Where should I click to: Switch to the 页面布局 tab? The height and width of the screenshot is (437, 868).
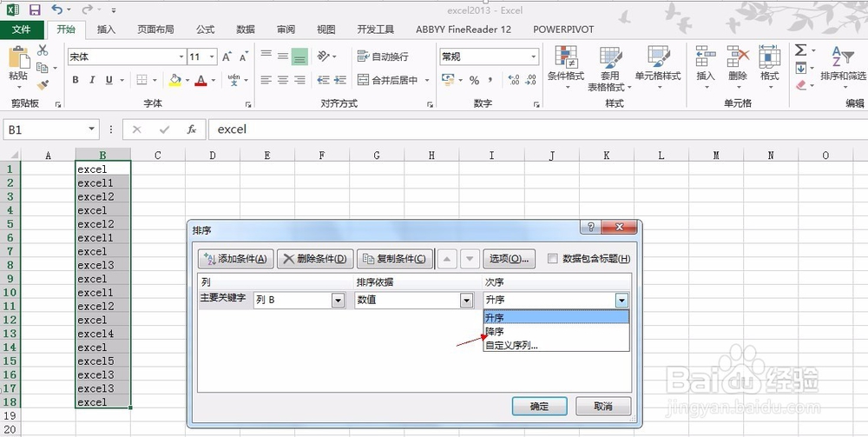click(155, 30)
